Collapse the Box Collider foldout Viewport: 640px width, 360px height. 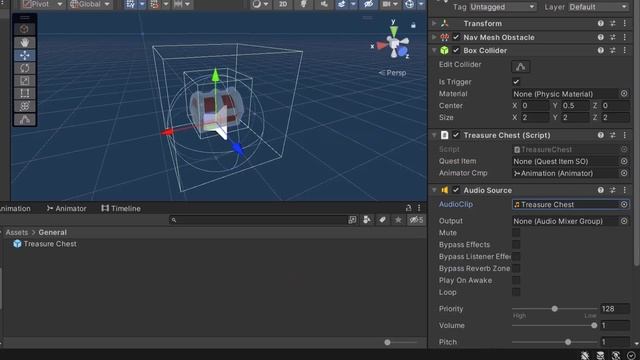point(434,51)
